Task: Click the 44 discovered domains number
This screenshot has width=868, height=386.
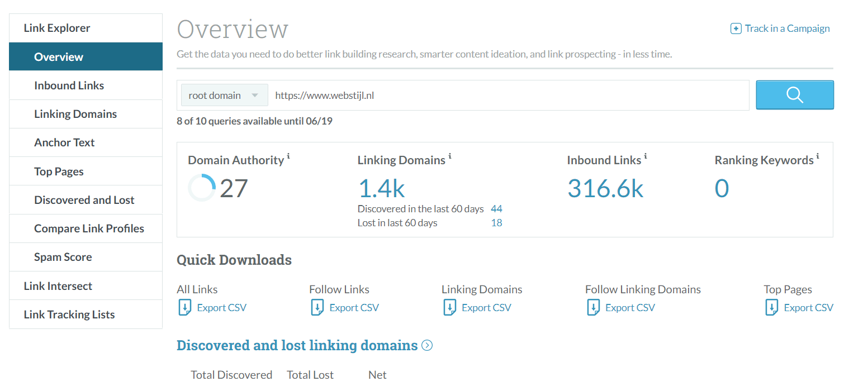Action: point(496,209)
